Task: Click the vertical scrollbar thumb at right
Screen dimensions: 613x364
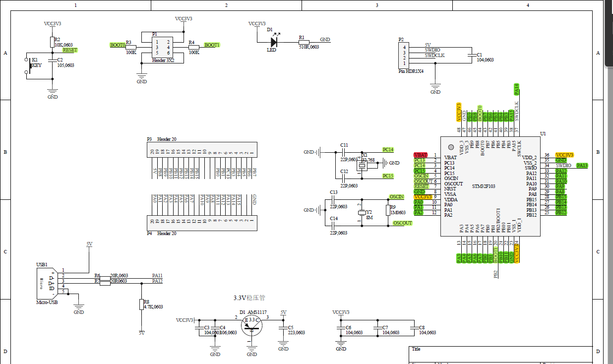Action: 610,33
